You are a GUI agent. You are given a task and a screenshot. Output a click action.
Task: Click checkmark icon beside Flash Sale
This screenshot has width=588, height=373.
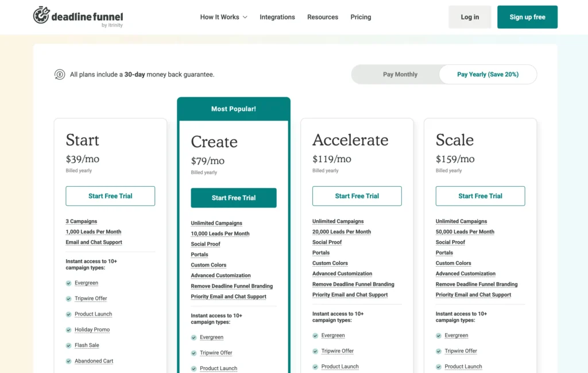click(x=69, y=345)
